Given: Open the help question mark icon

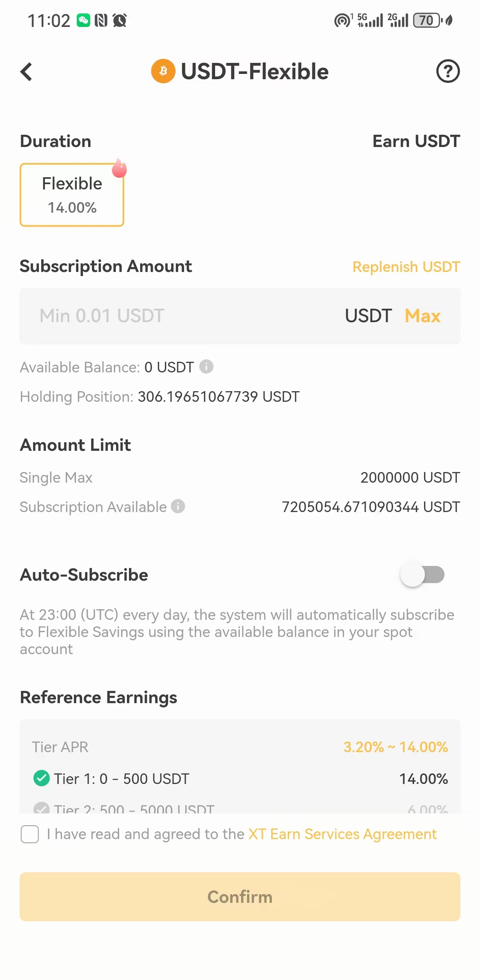Looking at the screenshot, I should pos(448,71).
